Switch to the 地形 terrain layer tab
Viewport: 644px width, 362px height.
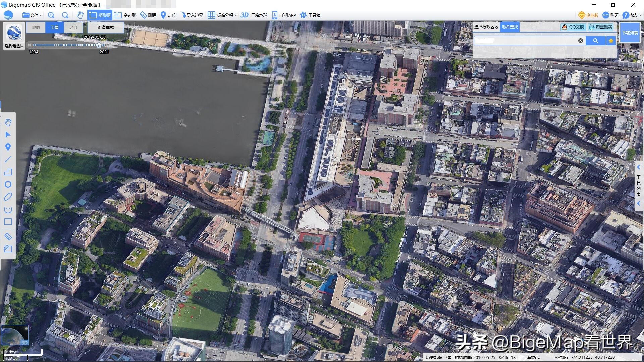pos(73,27)
